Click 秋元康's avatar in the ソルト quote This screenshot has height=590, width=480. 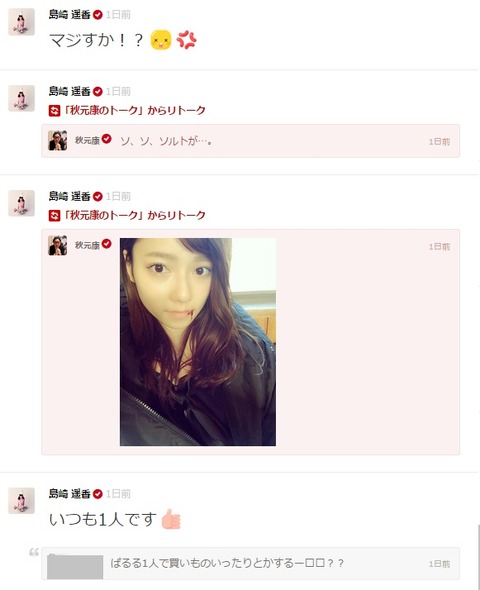58,141
